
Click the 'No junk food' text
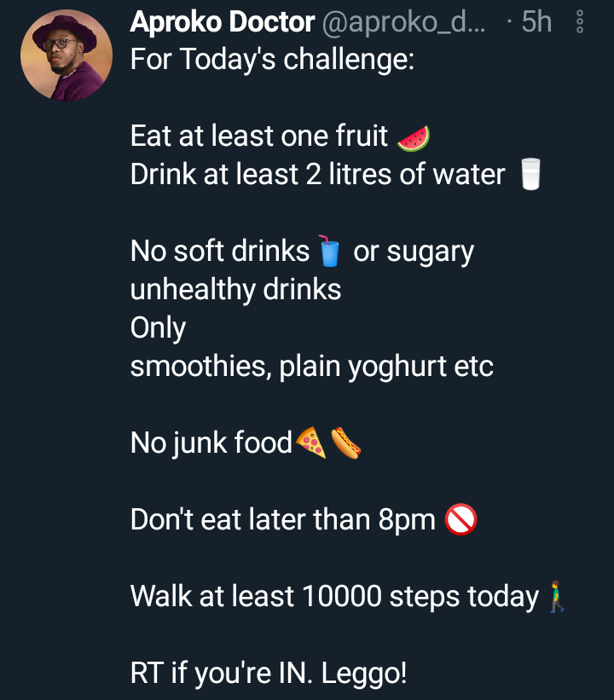[x=211, y=443]
